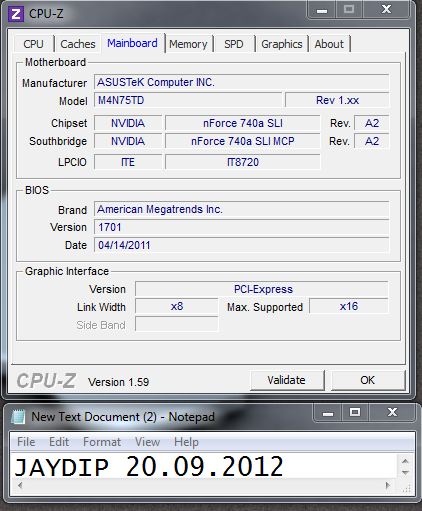
Task: Open the Edit menu in Notepad
Action: pyautogui.click(x=59, y=442)
